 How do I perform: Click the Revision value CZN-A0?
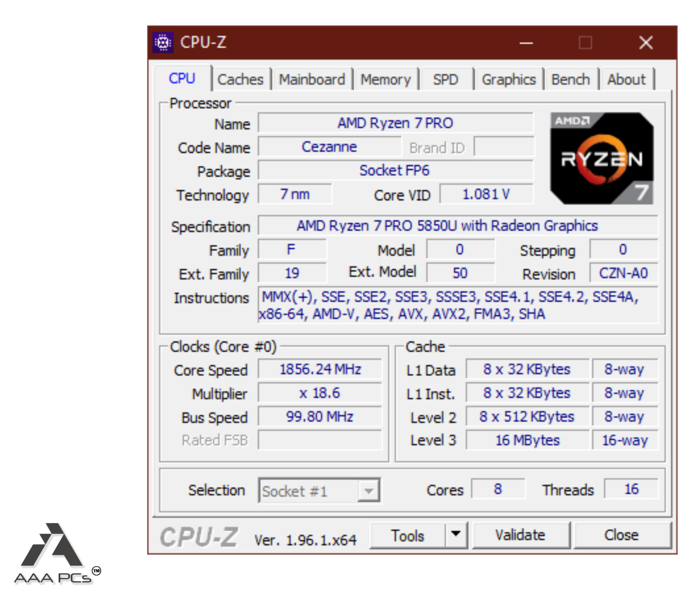tap(623, 273)
